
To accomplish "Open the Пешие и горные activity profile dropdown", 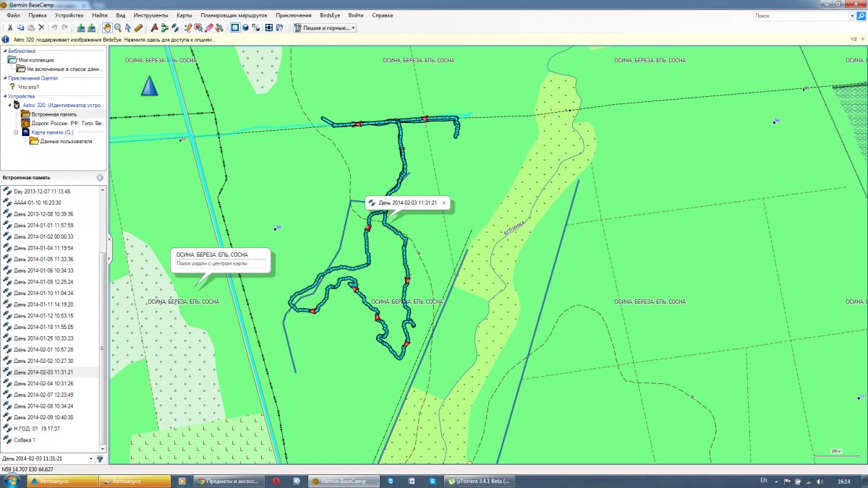I will click(325, 27).
